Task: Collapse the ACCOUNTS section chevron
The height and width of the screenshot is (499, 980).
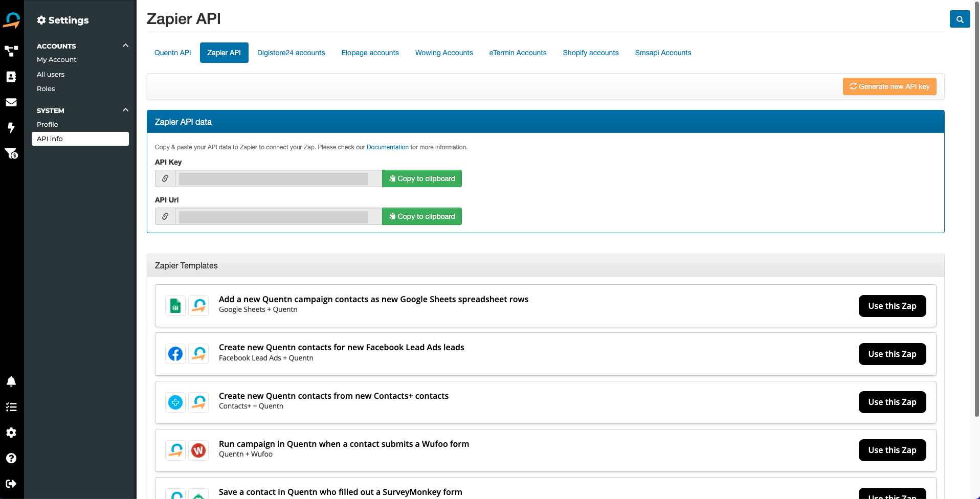Action: tap(125, 46)
